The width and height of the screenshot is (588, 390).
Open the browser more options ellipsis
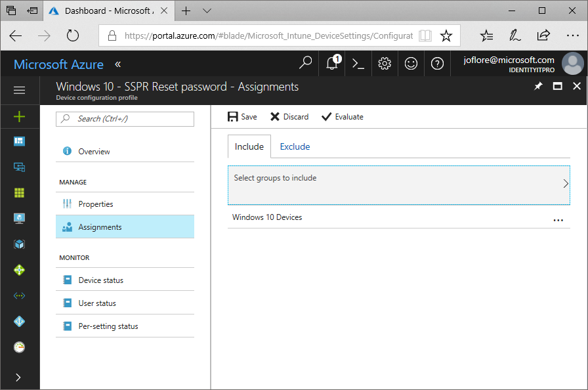[x=573, y=35]
